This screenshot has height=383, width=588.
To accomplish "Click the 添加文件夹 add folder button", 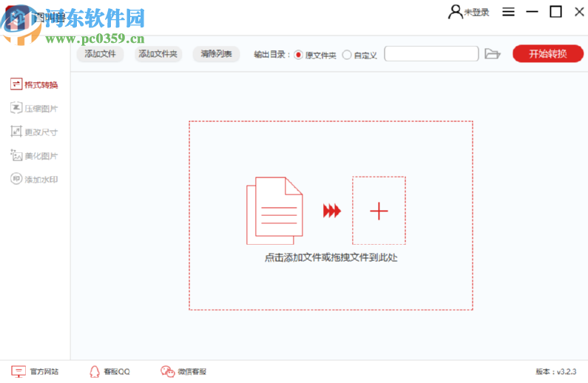I will tap(158, 54).
